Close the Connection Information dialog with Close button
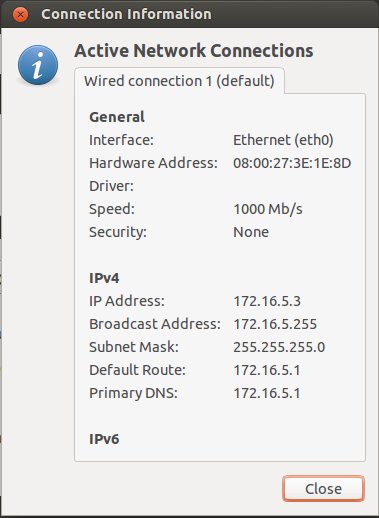379x518 pixels. tap(323, 489)
